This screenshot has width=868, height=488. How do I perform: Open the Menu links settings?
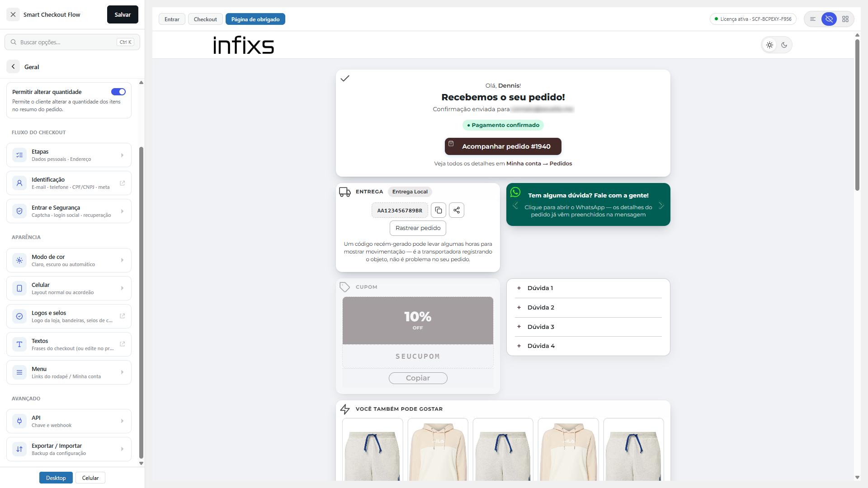click(69, 372)
